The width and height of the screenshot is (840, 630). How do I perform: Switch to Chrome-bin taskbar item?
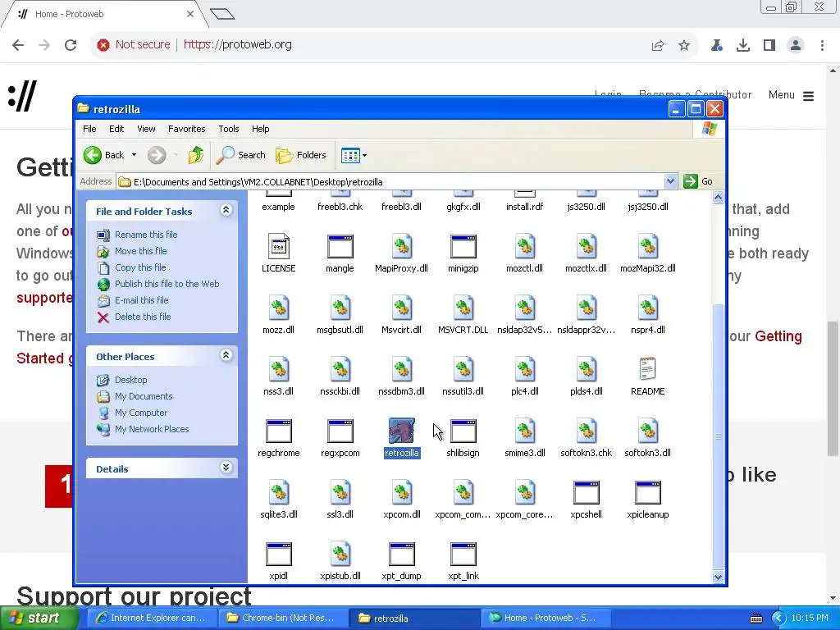coord(283,619)
